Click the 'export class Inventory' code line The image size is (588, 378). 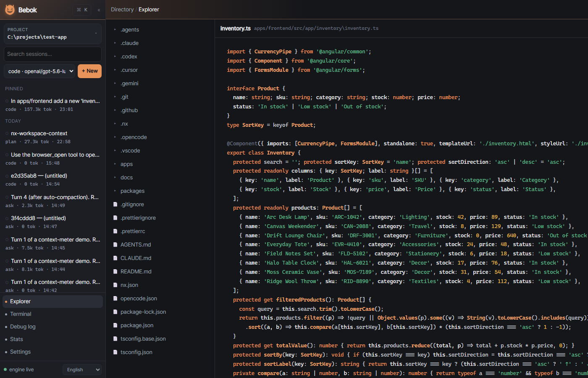point(264,153)
